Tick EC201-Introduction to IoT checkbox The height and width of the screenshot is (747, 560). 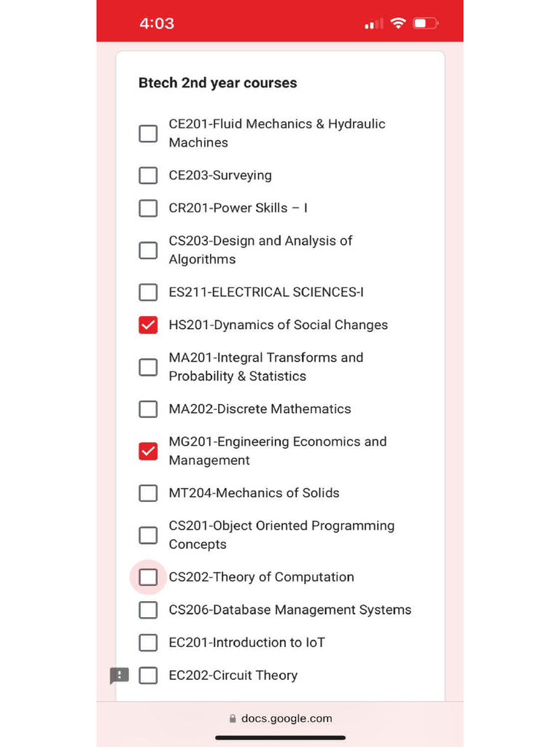click(148, 643)
